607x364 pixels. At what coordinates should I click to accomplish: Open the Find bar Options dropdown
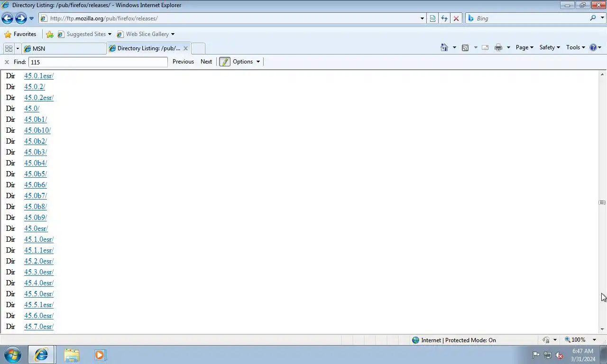coord(246,62)
